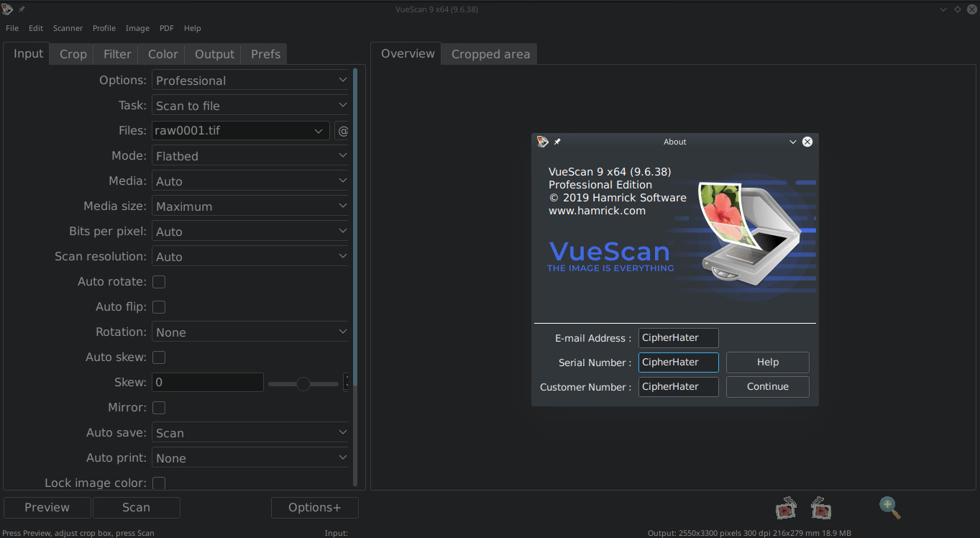
Task: Switch to the Output tab
Action: (x=214, y=54)
